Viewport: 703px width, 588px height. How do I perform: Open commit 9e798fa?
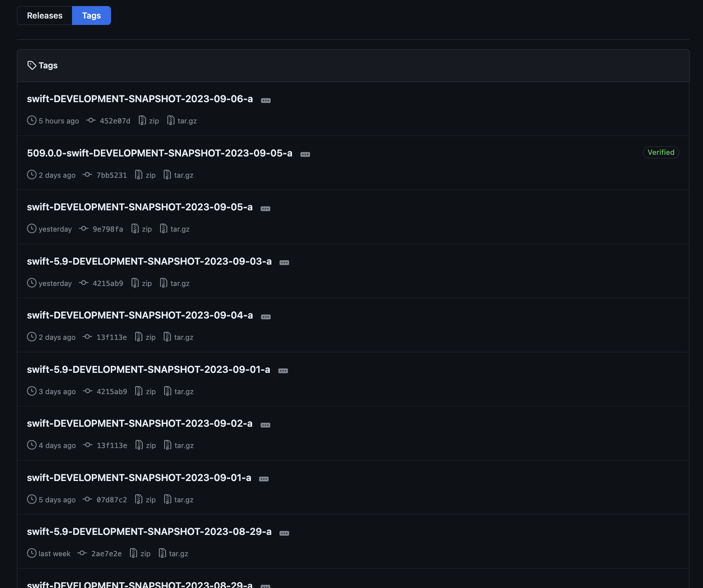101,229
